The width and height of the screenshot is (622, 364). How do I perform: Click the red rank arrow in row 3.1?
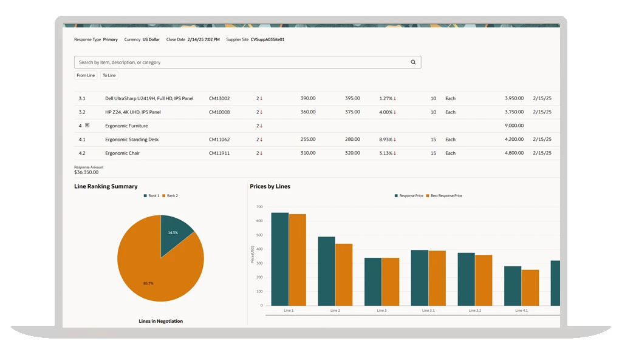pos(261,98)
